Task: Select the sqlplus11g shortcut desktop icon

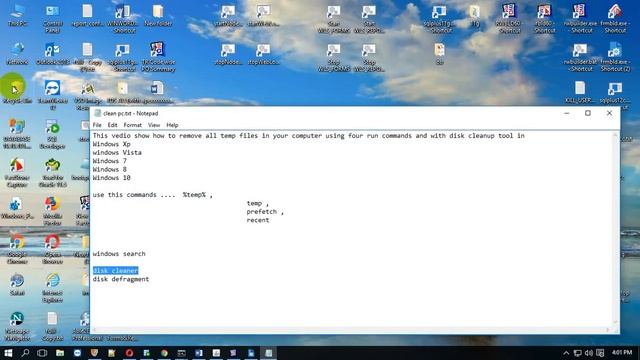Action: [439, 18]
